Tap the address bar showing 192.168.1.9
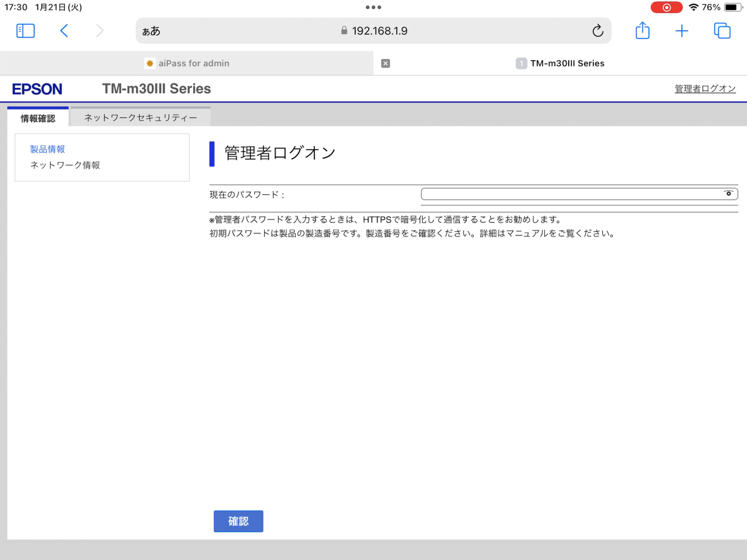This screenshot has height=560, width=747. pyautogui.click(x=373, y=31)
